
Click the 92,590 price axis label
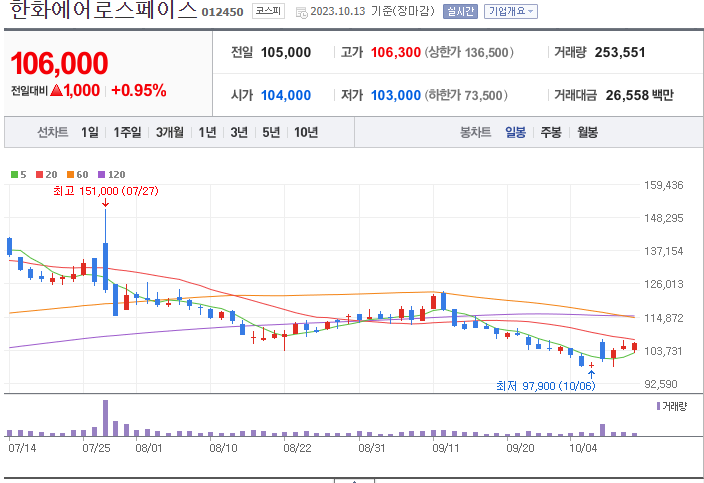tap(661, 384)
